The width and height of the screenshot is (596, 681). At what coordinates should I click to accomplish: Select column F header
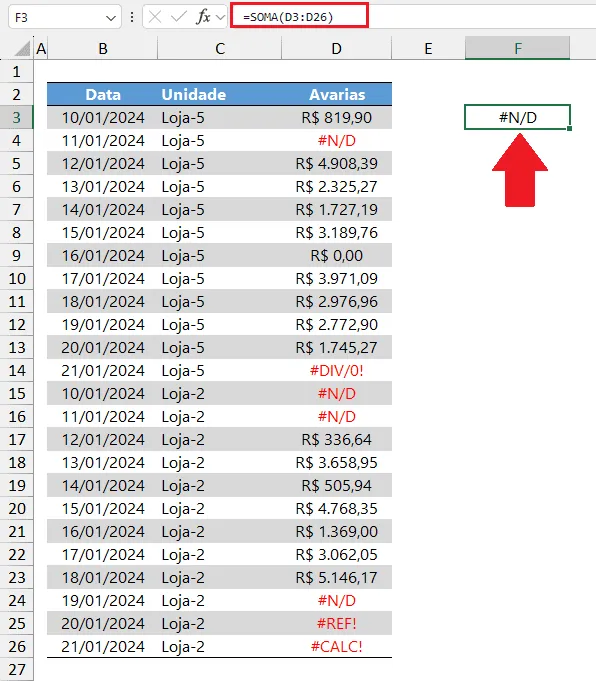click(x=517, y=48)
